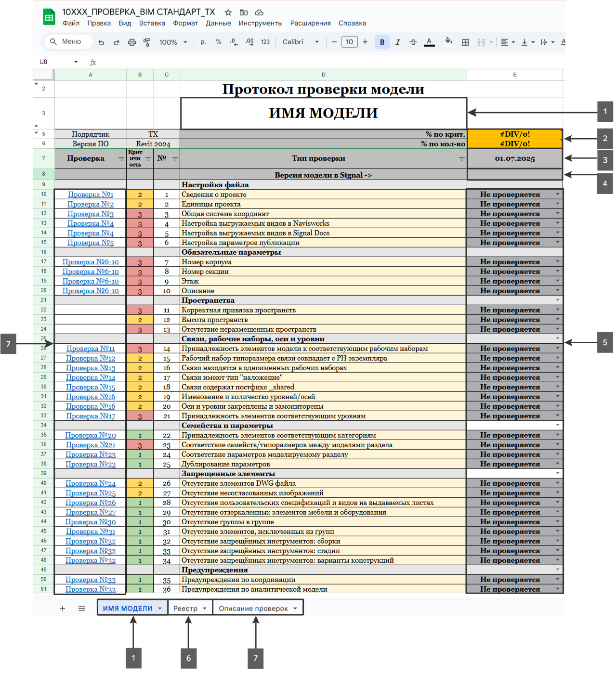This screenshot has height=674, width=616.
Task: Show the all sheets list
Action: point(82,609)
